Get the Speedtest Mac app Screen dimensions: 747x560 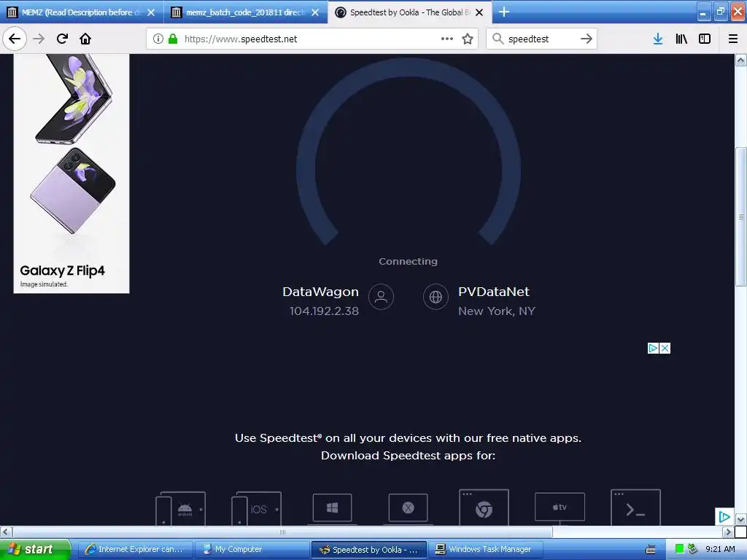click(408, 508)
